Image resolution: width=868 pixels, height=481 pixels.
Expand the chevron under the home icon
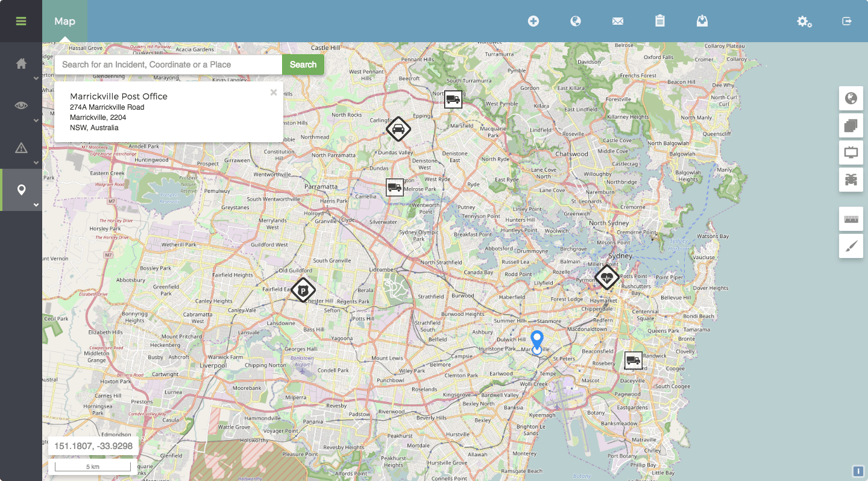click(36, 78)
